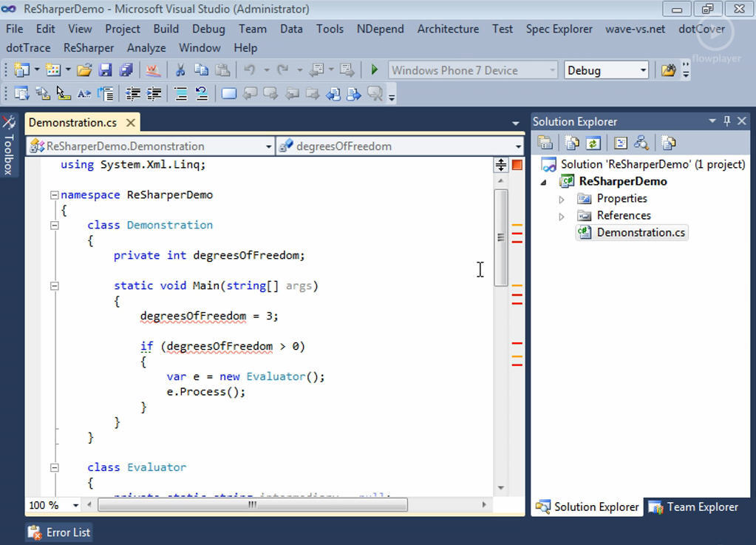
Task: Toggle the Solution Explorer auto-hide pin
Action: (x=727, y=121)
